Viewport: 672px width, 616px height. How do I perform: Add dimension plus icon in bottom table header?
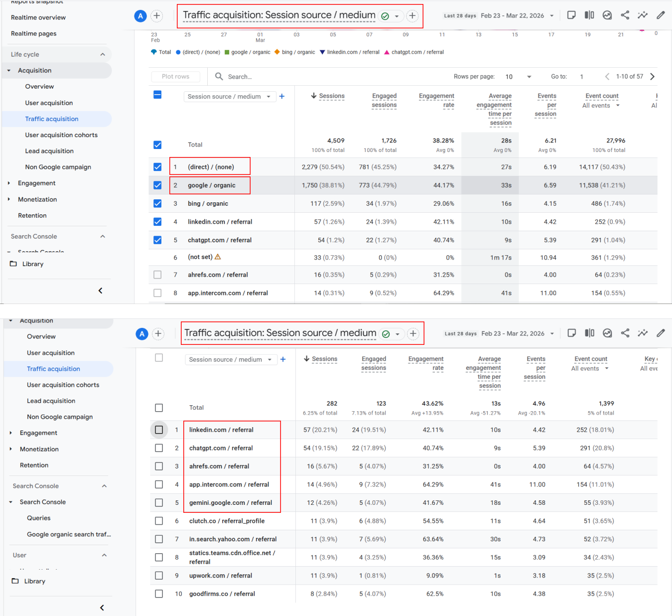(283, 359)
